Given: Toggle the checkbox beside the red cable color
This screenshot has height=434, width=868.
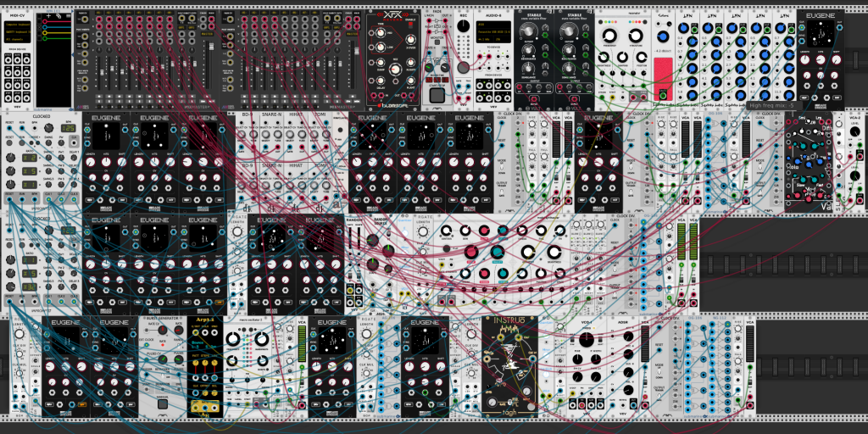Looking at the screenshot, I should 39,21.
